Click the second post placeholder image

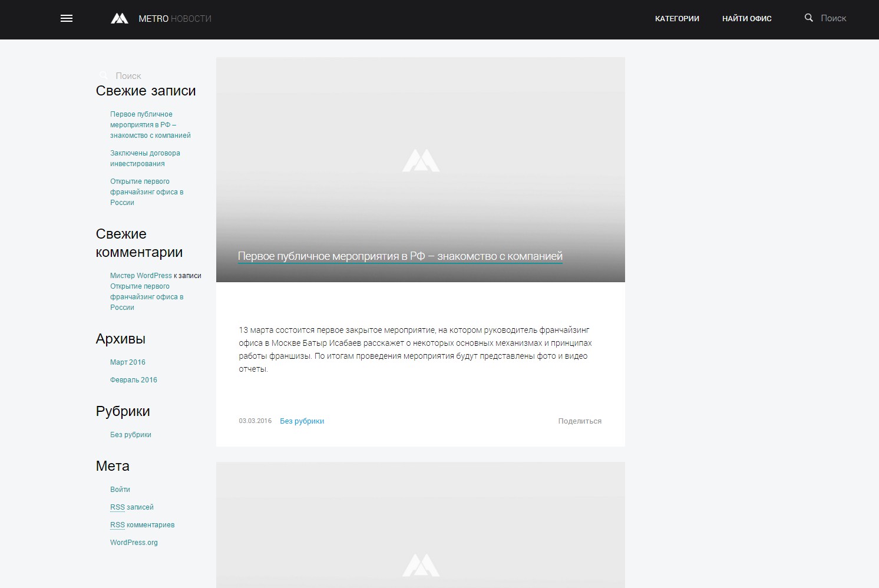pyautogui.click(x=421, y=525)
